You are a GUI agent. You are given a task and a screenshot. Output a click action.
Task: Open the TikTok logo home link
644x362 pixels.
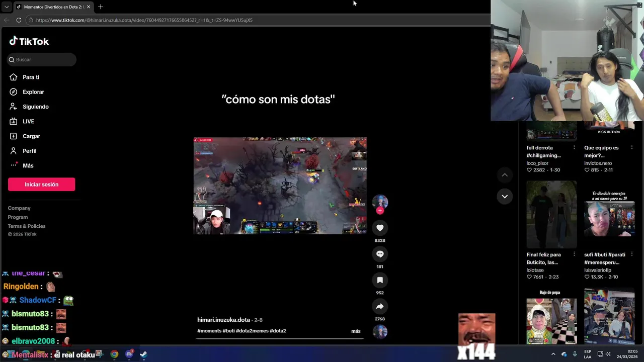click(x=29, y=41)
